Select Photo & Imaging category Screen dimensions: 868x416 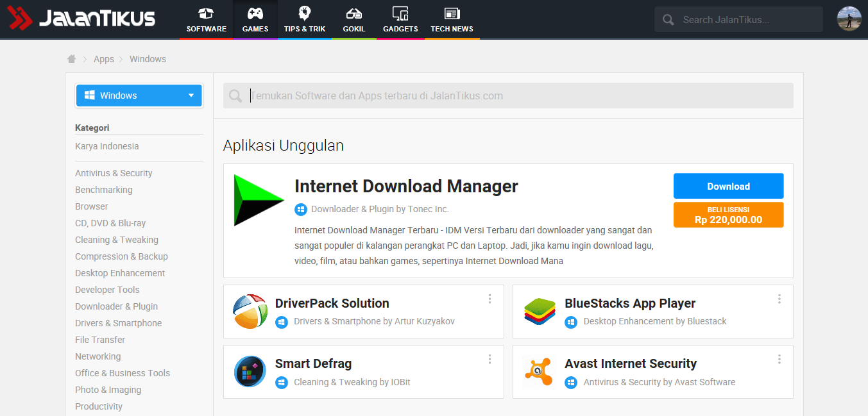[108, 390]
